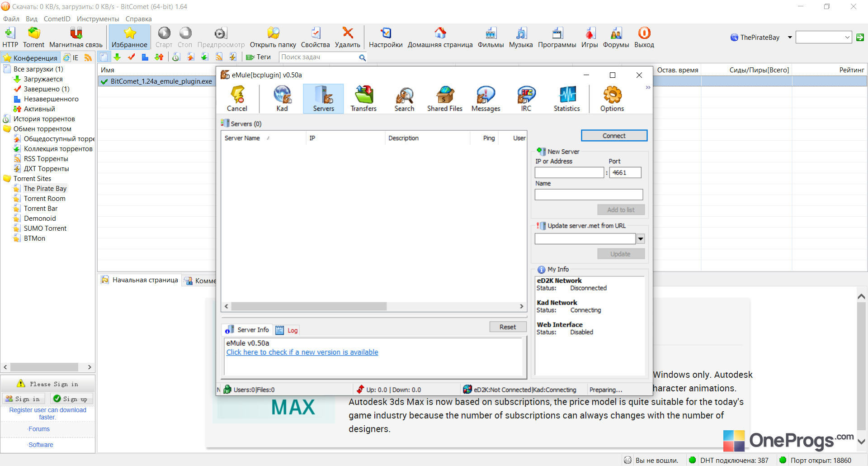The height and width of the screenshot is (466, 868).
Task: Click the green arrow downloading filter icon
Action: (x=117, y=57)
